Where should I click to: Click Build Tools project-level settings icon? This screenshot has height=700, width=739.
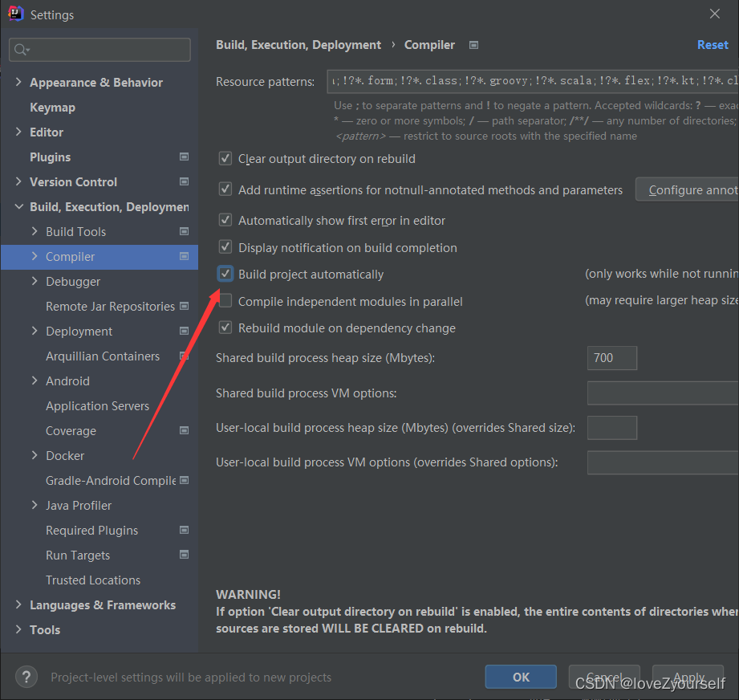pos(185,231)
